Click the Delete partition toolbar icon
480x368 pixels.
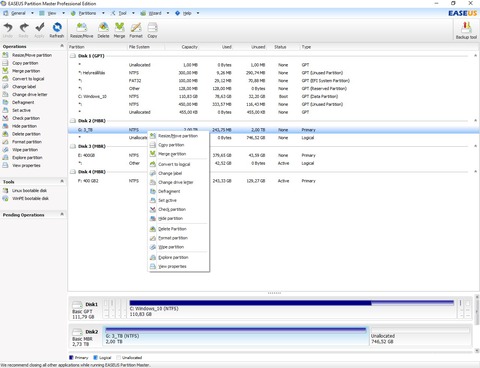[x=103, y=30]
